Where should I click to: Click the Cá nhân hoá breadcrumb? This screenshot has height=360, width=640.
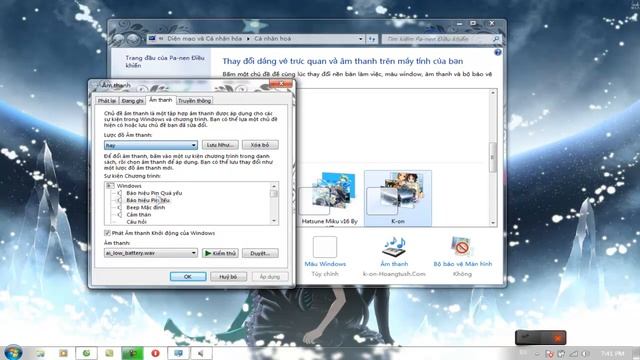click(273, 39)
